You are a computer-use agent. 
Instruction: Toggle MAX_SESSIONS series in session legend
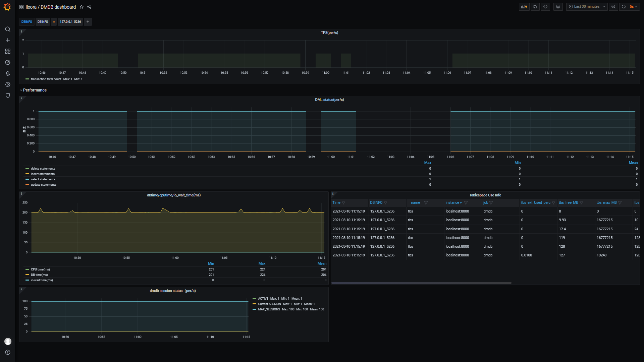point(269,309)
